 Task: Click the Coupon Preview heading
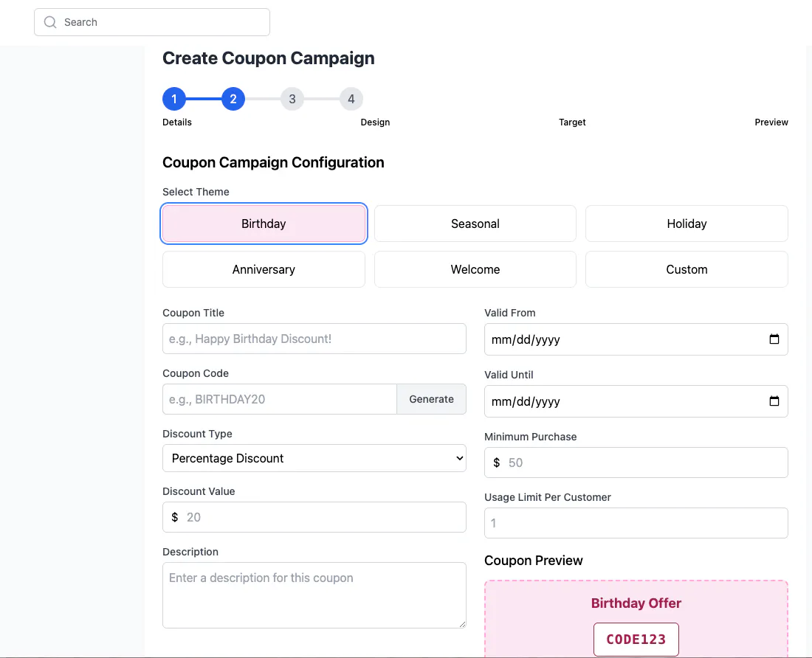[534, 561]
